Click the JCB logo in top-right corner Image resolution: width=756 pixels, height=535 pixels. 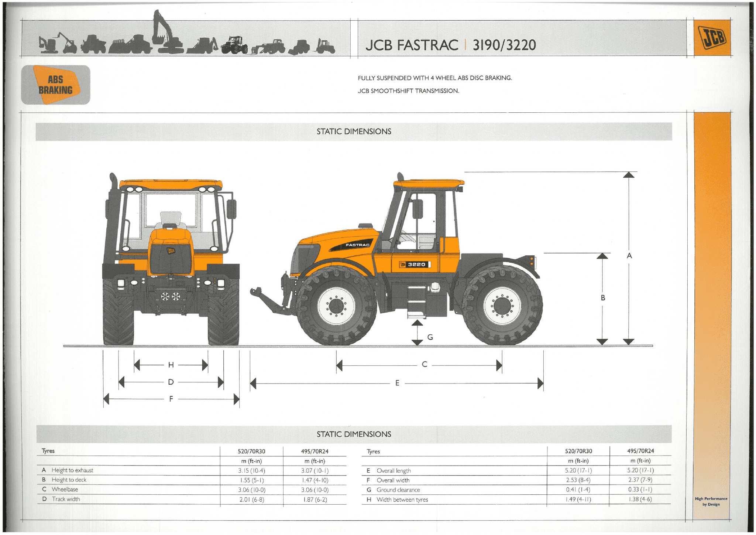(712, 38)
